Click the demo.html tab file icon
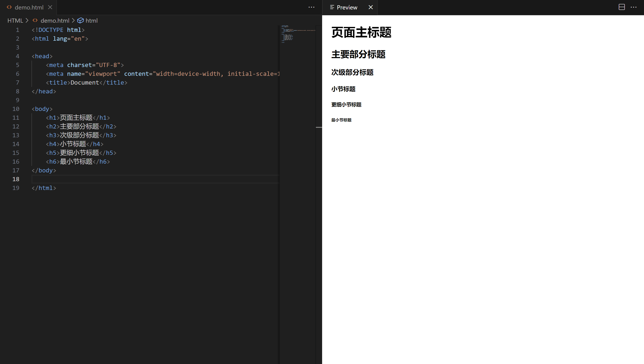Viewport: 644px width, 364px height. pyautogui.click(x=9, y=7)
